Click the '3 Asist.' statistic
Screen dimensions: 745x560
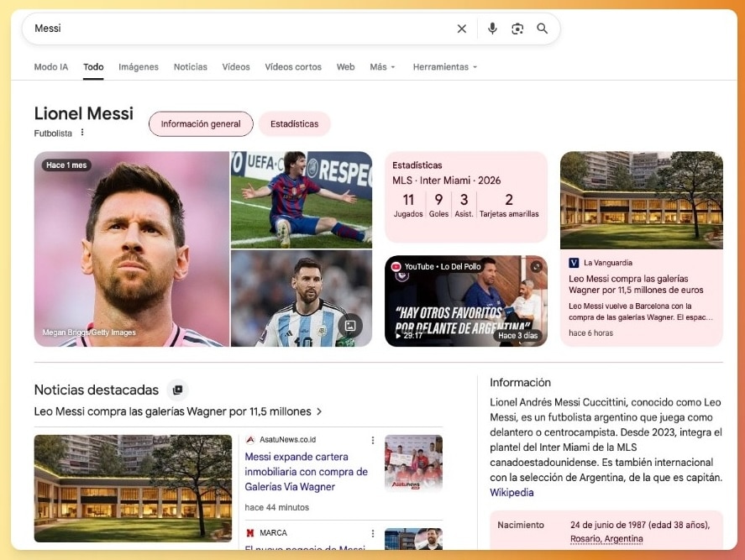[464, 205]
